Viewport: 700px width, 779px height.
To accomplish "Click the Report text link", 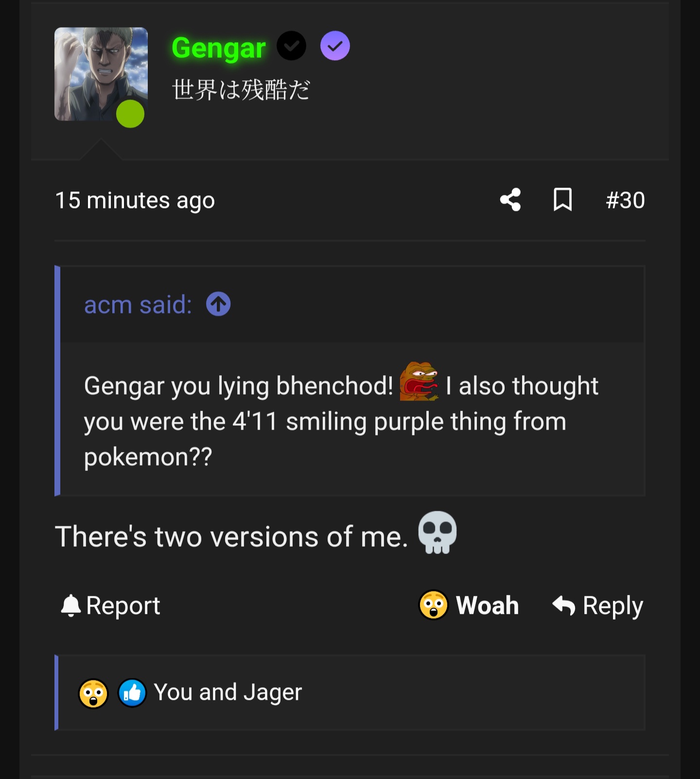I will 123,606.
